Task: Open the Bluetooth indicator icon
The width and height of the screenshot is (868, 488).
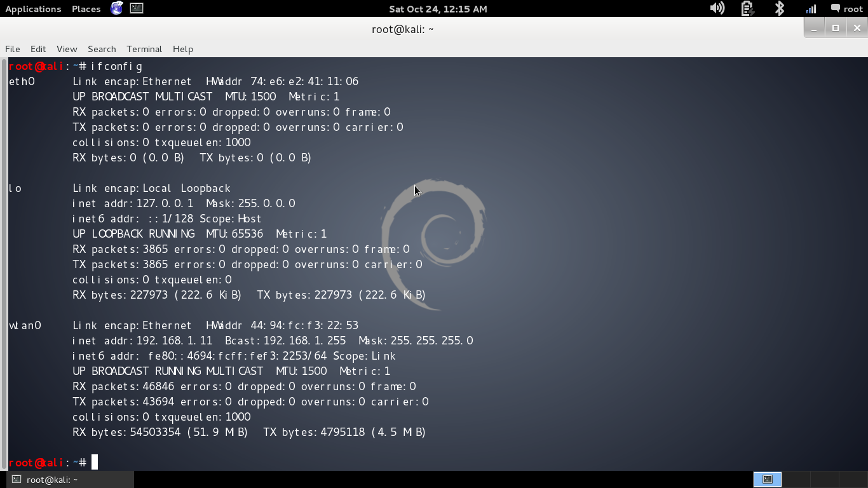Action: coord(780,8)
